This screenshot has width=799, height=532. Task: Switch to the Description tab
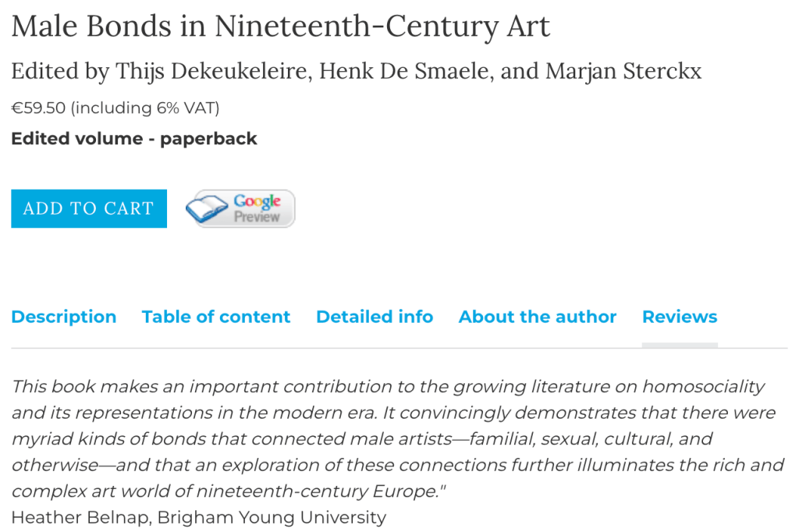[x=64, y=317]
